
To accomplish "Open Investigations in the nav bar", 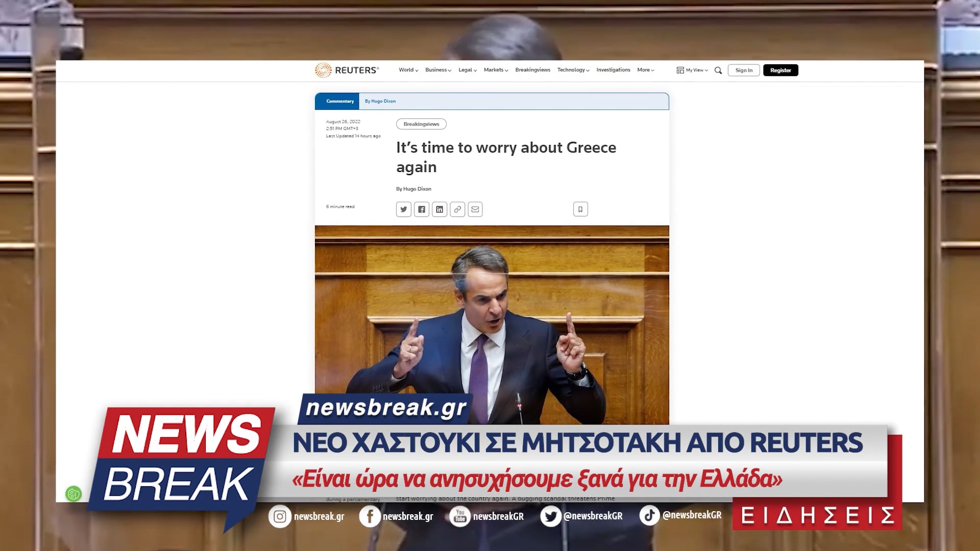I will 613,70.
